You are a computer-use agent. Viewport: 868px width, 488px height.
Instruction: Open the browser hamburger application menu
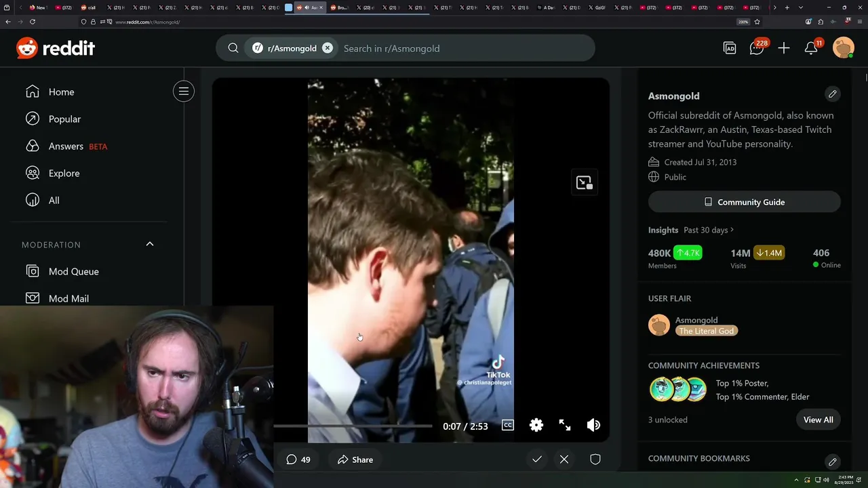tap(861, 22)
